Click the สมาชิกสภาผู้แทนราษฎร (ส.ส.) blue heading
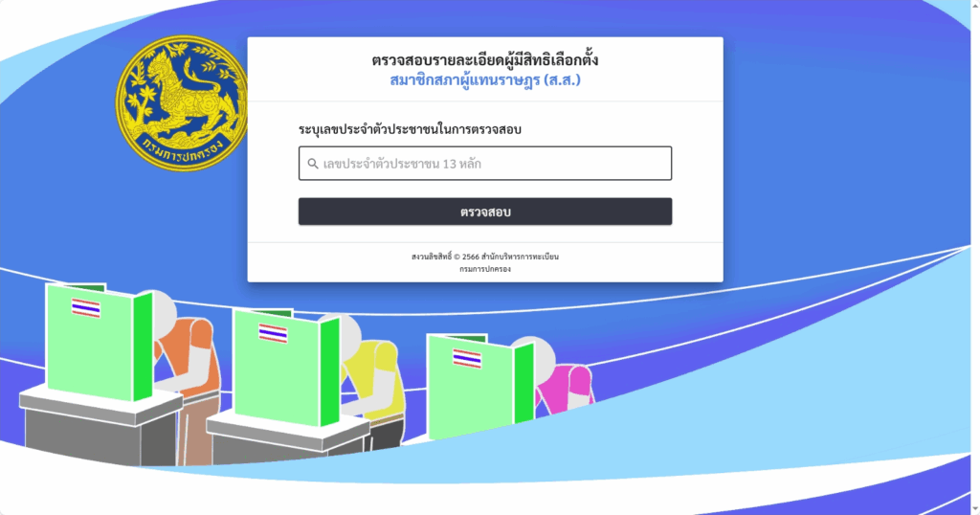980x515 pixels. point(485,80)
